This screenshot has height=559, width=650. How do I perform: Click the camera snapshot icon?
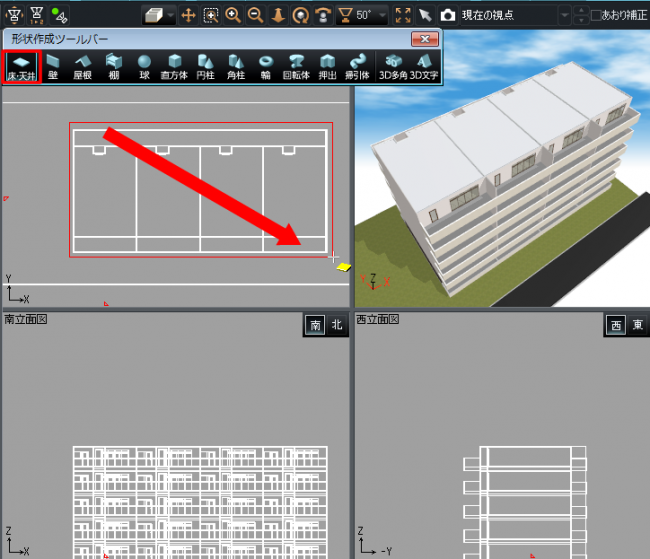(x=447, y=16)
